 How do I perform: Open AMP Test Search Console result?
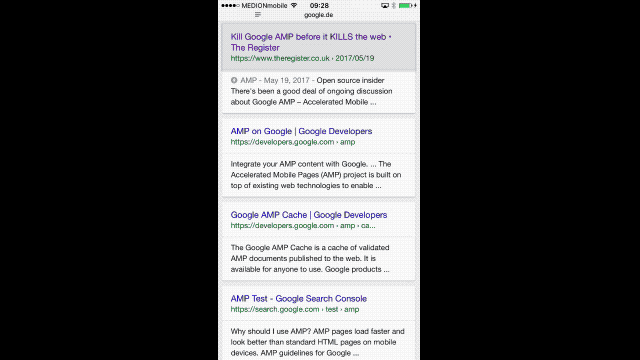[299, 298]
